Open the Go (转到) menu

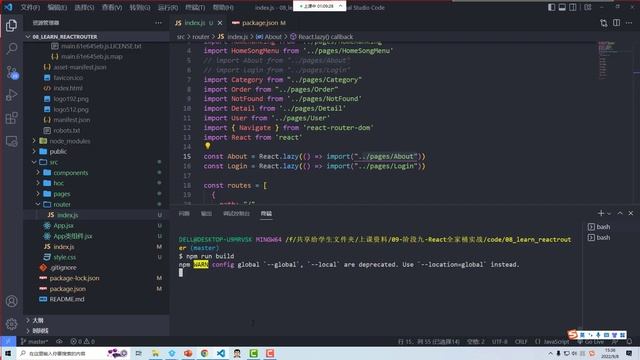140,7
